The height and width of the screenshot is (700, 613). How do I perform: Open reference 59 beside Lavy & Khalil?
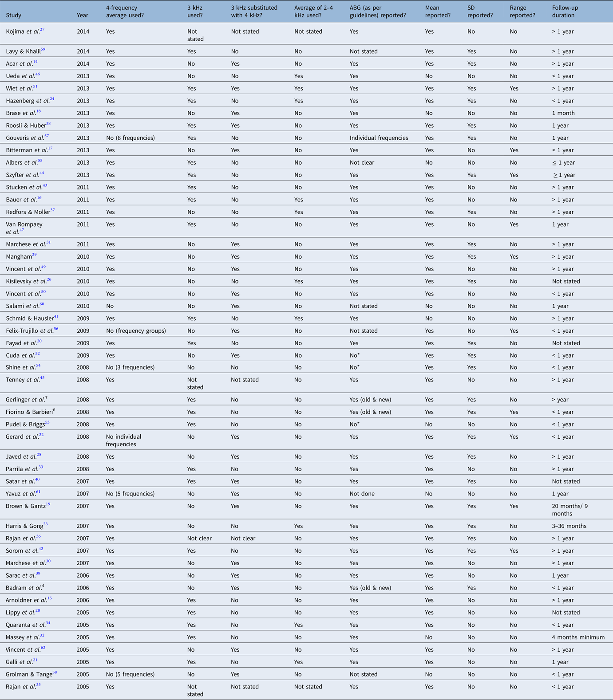coord(43,50)
